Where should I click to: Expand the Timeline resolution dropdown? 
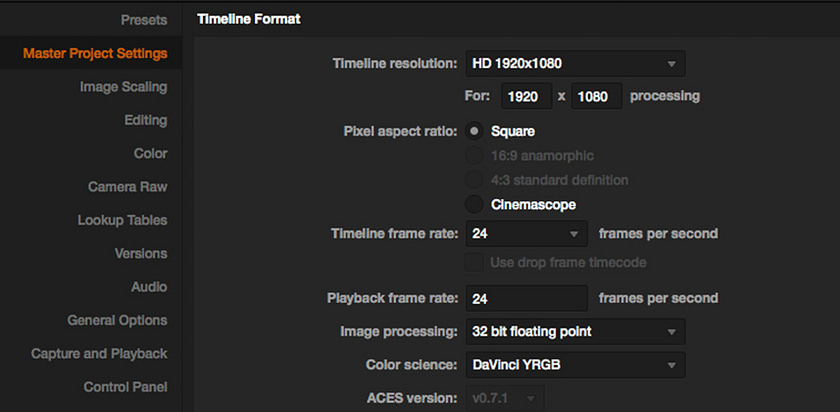click(575, 64)
